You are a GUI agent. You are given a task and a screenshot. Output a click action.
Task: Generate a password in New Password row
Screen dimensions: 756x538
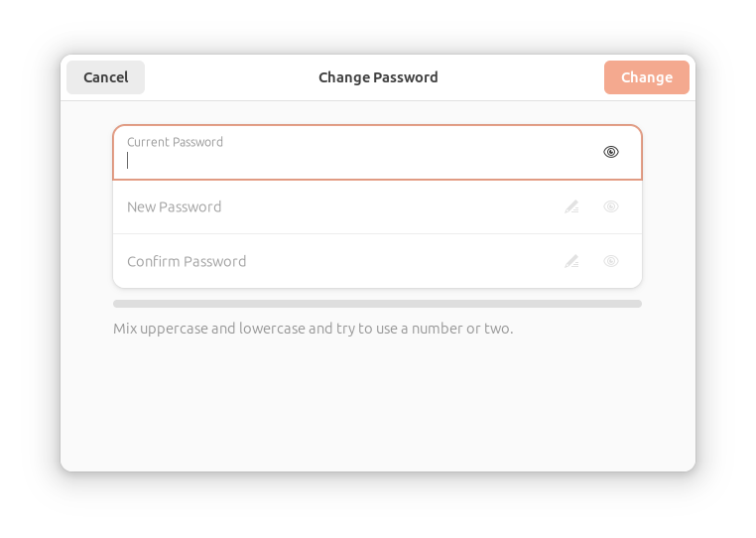click(571, 206)
